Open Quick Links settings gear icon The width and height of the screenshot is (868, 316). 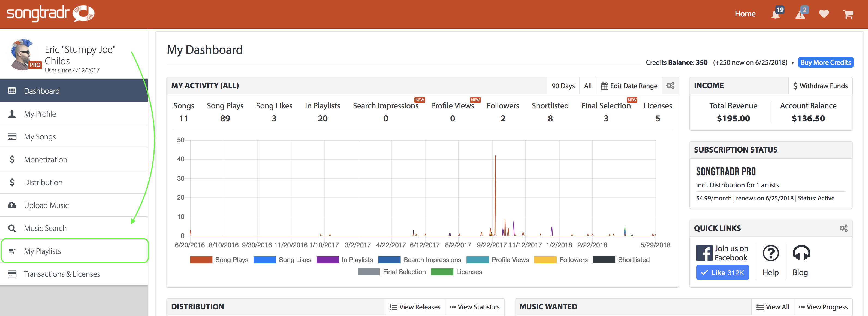pyautogui.click(x=844, y=228)
